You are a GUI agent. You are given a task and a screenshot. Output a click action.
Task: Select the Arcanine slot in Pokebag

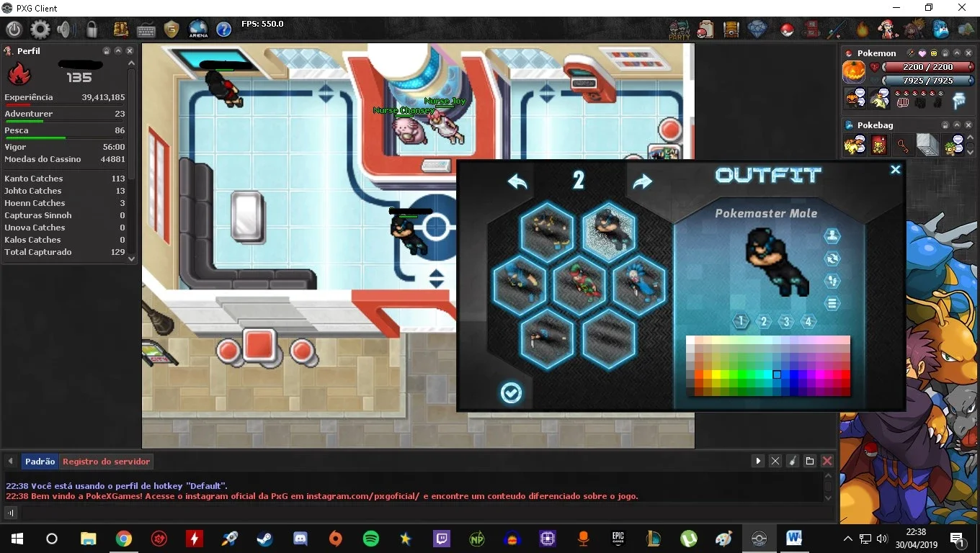tap(855, 145)
